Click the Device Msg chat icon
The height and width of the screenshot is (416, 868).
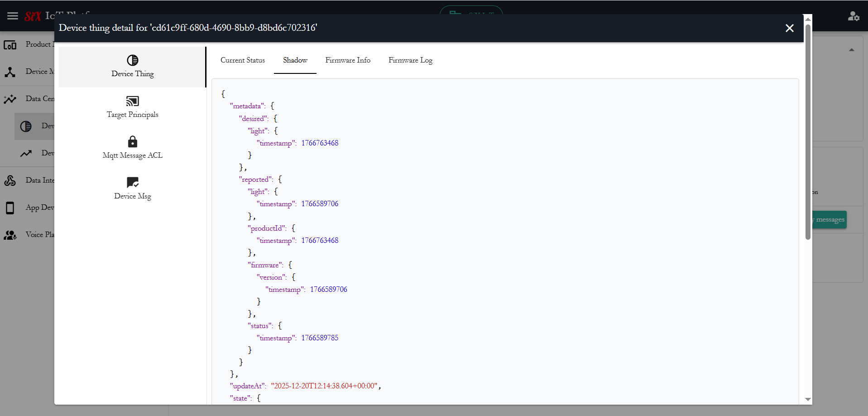[x=133, y=182]
